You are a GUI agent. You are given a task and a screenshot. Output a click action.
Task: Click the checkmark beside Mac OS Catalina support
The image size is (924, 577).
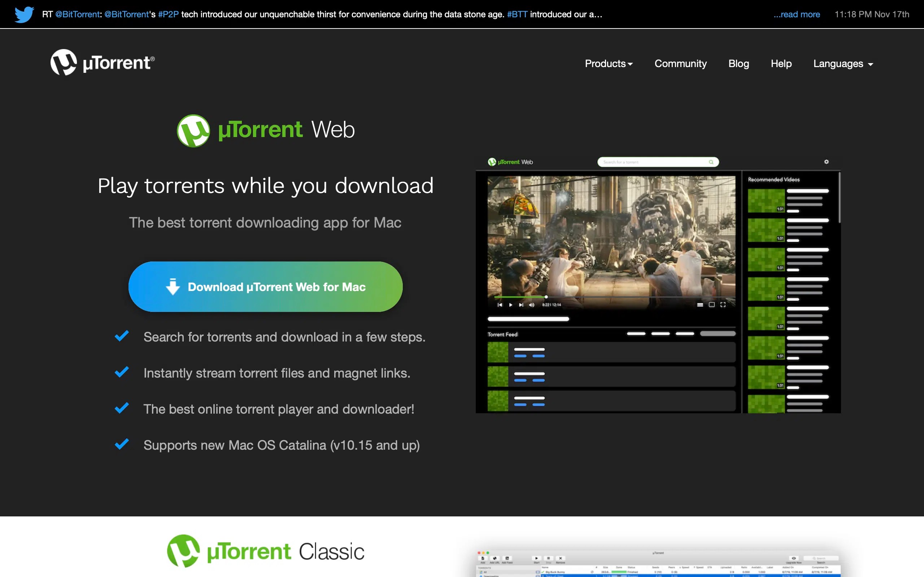tap(122, 444)
